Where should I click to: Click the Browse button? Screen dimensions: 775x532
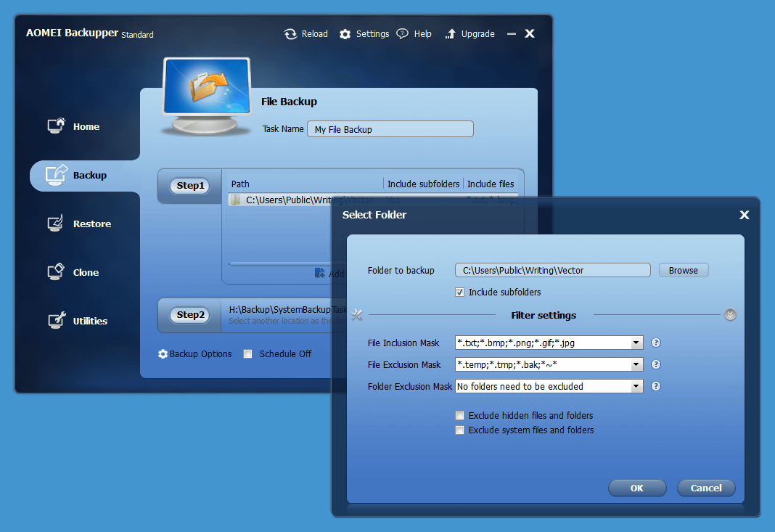pos(684,271)
